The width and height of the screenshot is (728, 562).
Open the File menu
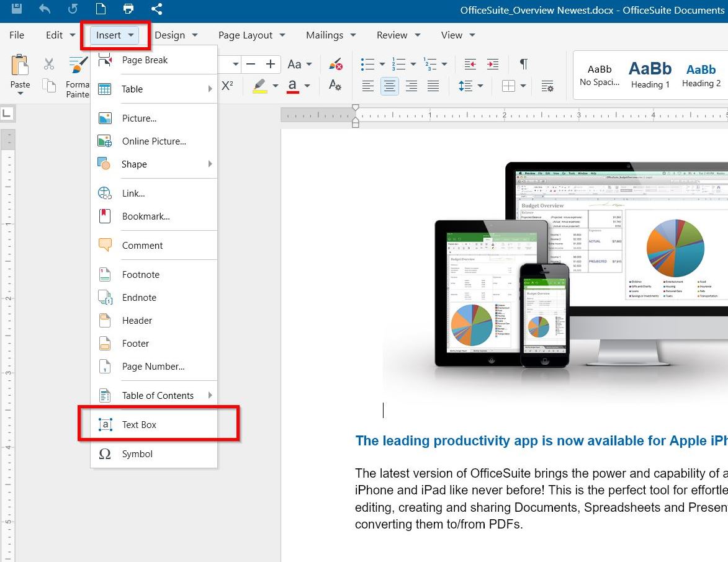coord(17,35)
